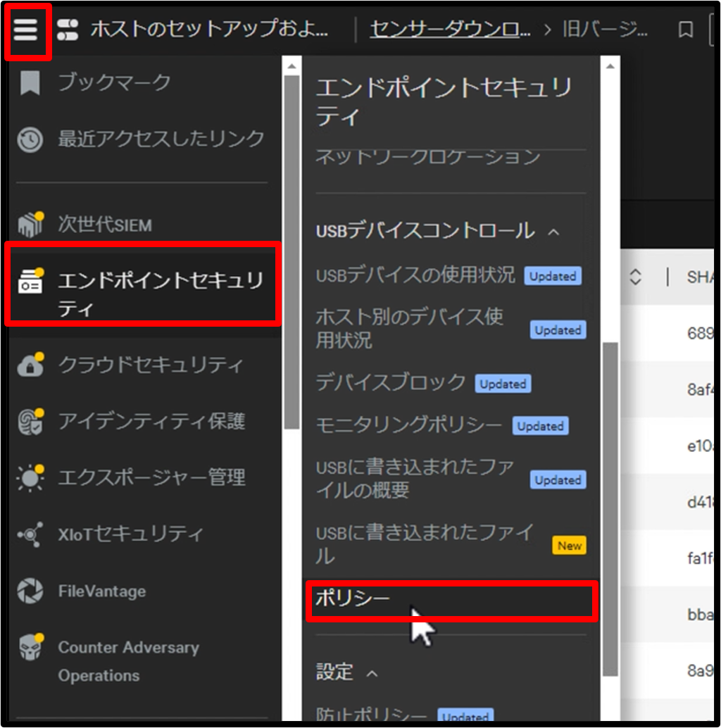Select 次世代SIEM in sidebar
721x728 pixels.
tap(105, 225)
